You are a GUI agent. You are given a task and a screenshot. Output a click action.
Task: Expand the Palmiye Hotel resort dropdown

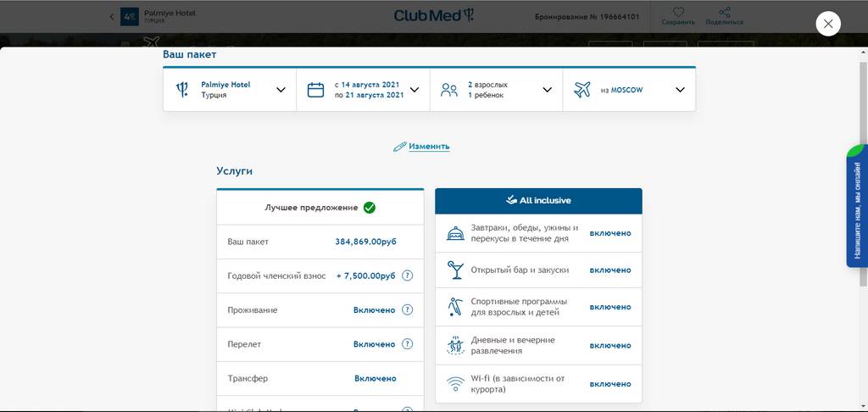coord(281,90)
